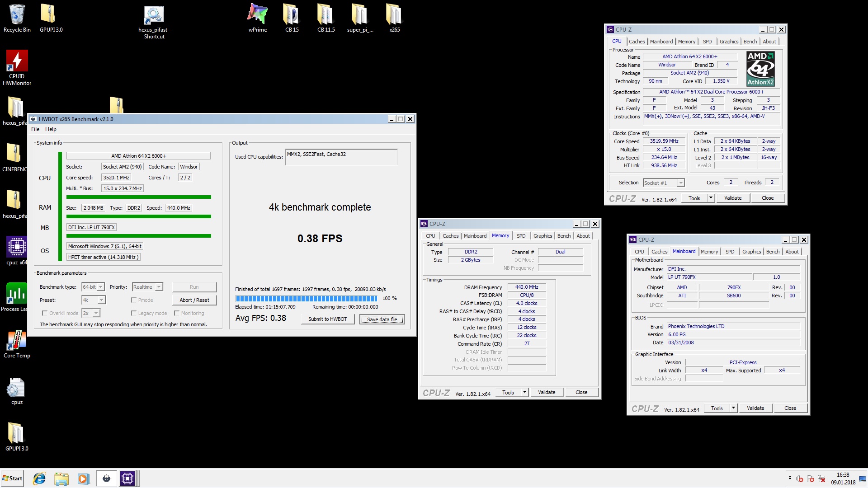
Task: Click Close in Memory CPU-Z window
Action: click(x=581, y=392)
